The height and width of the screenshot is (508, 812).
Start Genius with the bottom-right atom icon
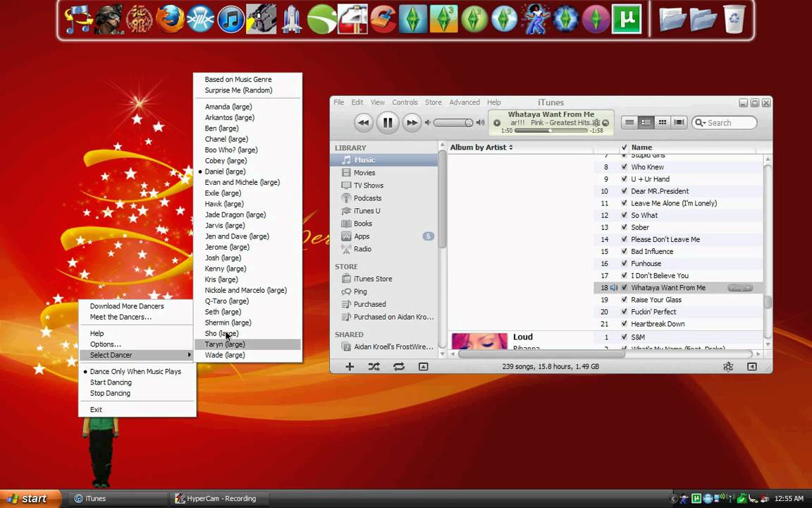pyautogui.click(x=728, y=366)
